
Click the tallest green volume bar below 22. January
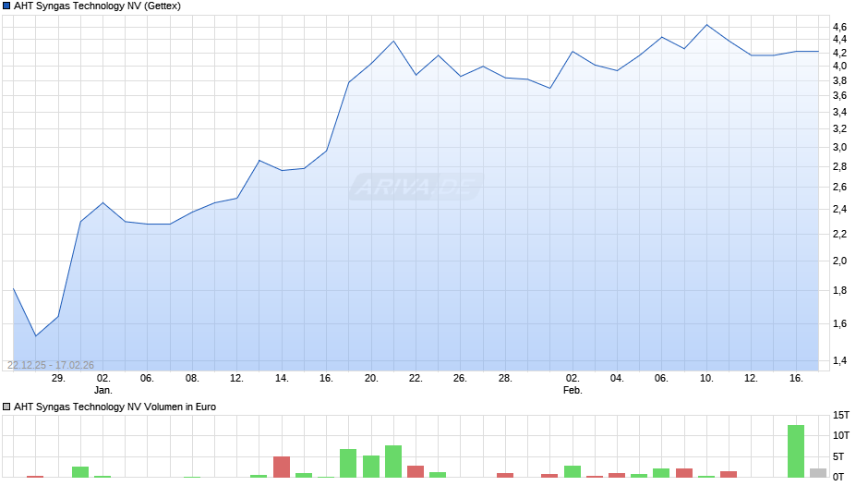tap(393, 461)
